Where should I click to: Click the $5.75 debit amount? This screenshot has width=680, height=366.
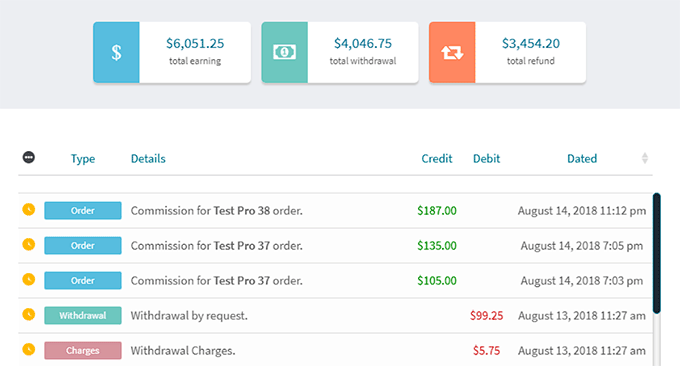(x=487, y=350)
